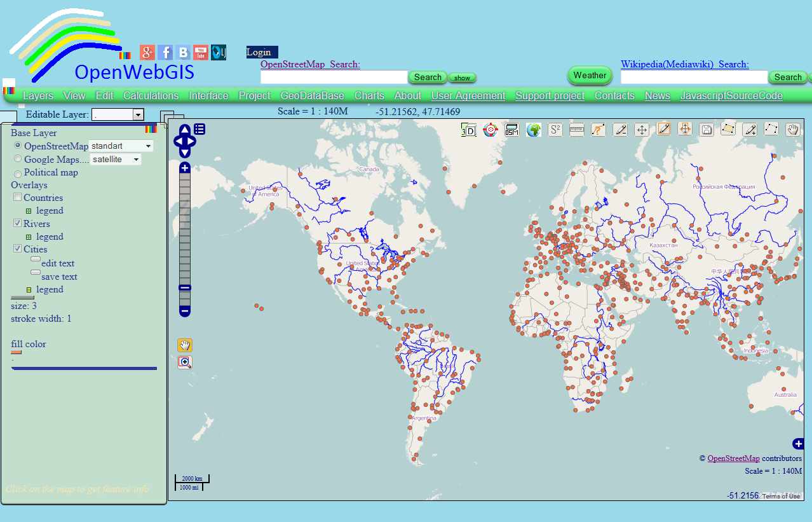Uncheck the Cities overlay checkbox
This screenshot has height=522, width=812.
tap(18, 249)
